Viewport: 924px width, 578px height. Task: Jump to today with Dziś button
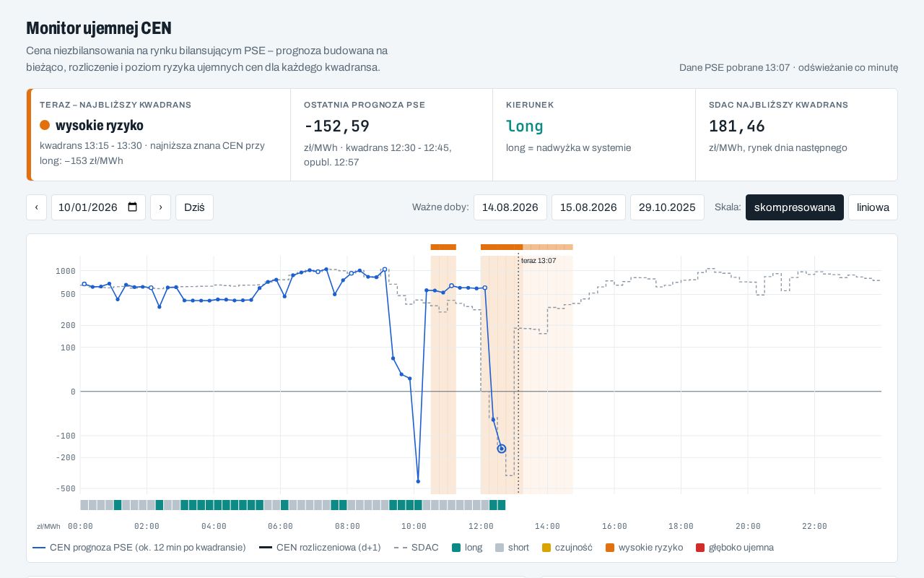tap(194, 207)
